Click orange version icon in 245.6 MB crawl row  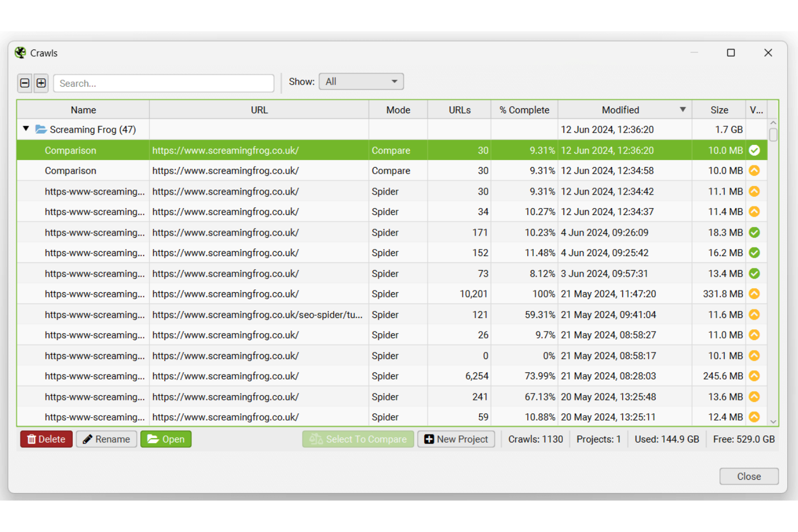[754, 376]
